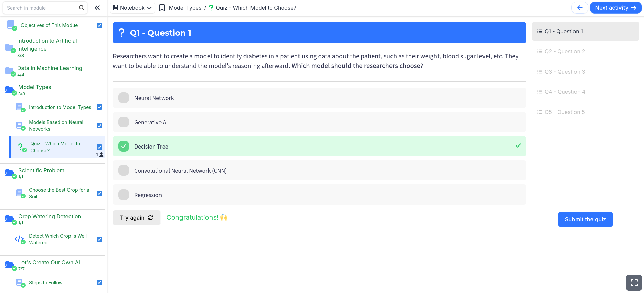This screenshot has height=293, width=644.
Task: Click the search magnifier icon
Action: point(81,8)
